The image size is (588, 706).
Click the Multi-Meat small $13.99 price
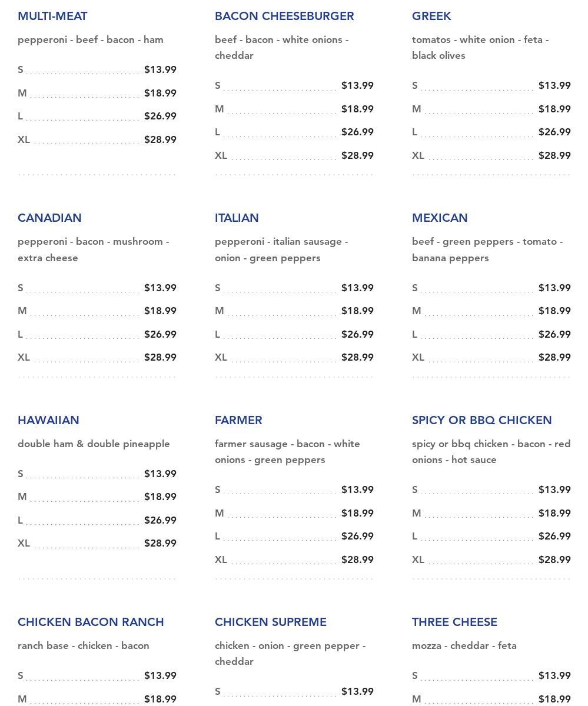point(160,70)
